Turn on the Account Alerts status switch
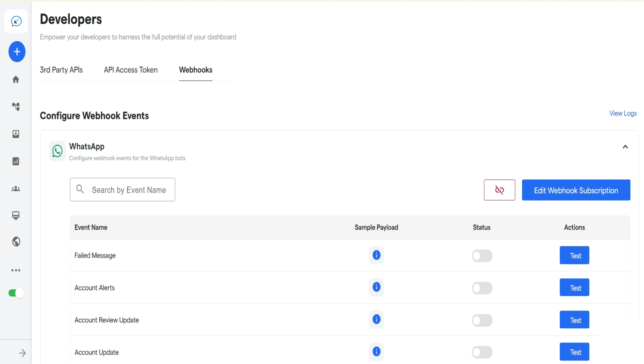644x364 pixels. tap(482, 288)
